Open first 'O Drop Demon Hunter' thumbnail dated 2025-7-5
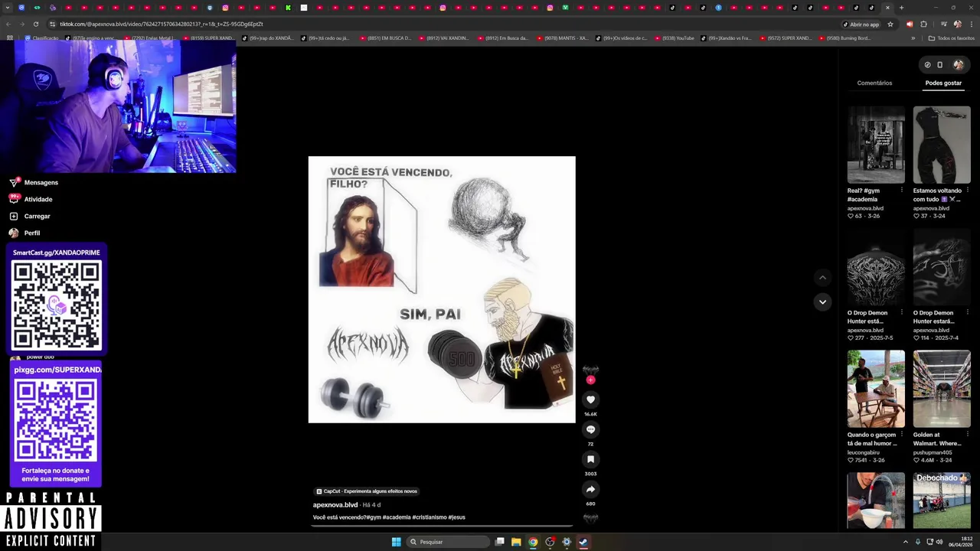The width and height of the screenshot is (980, 551). click(x=876, y=267)
